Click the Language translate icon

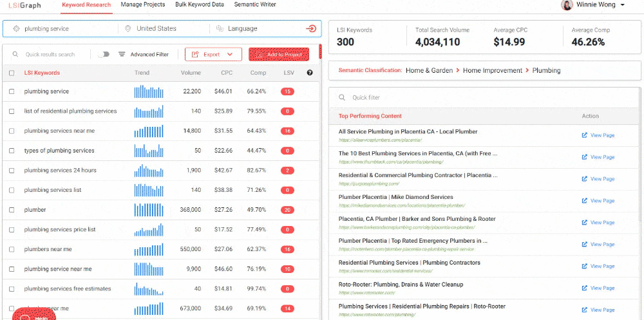click(x=220, y=29)
